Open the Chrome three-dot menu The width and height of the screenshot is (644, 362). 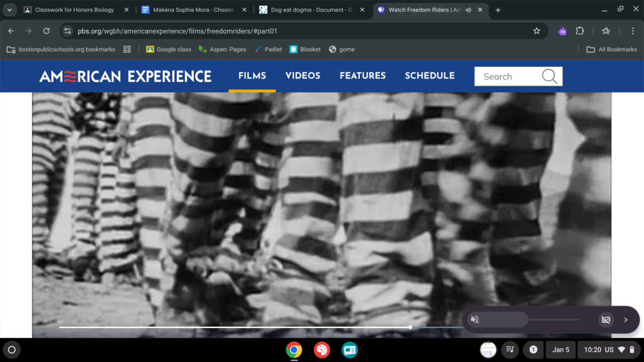click(x=632, y=31)
